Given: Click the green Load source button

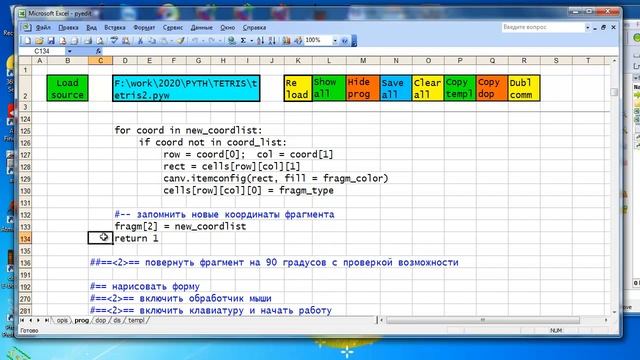Looking at the screenshot, I should pos(67,88).
